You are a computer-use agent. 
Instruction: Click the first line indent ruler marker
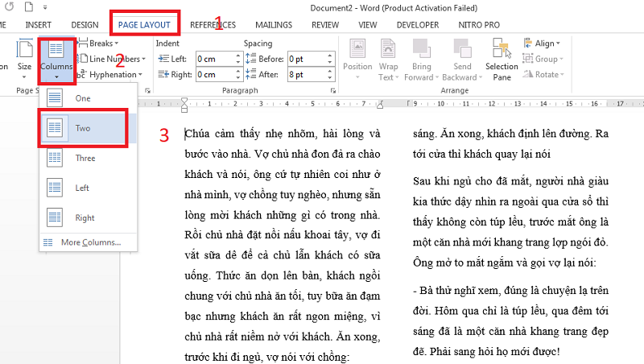pos(184,101)
